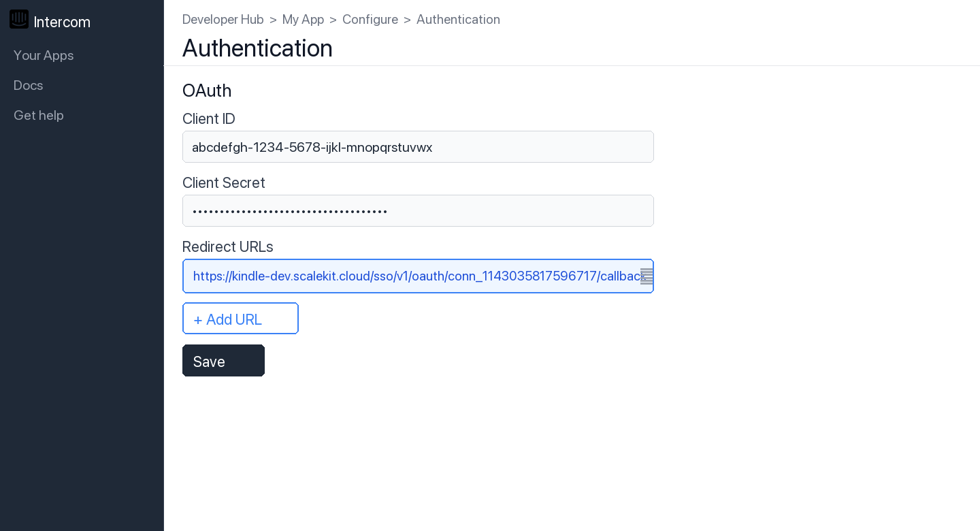
Task: Click the Client ID field label
Action: [x=208, y=118]
